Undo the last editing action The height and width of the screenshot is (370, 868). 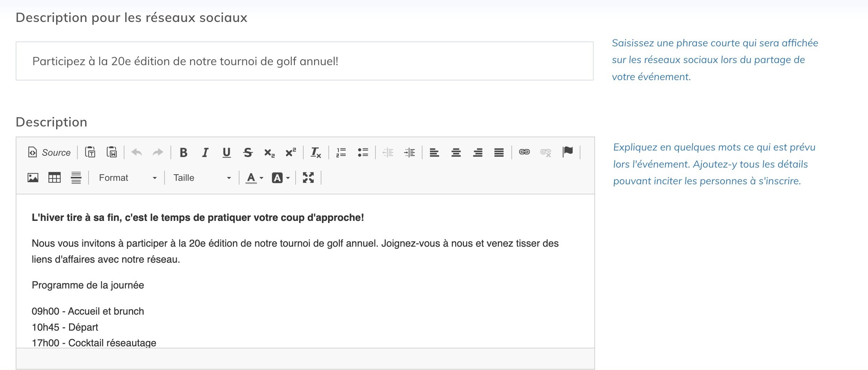[x=136, y=152]
